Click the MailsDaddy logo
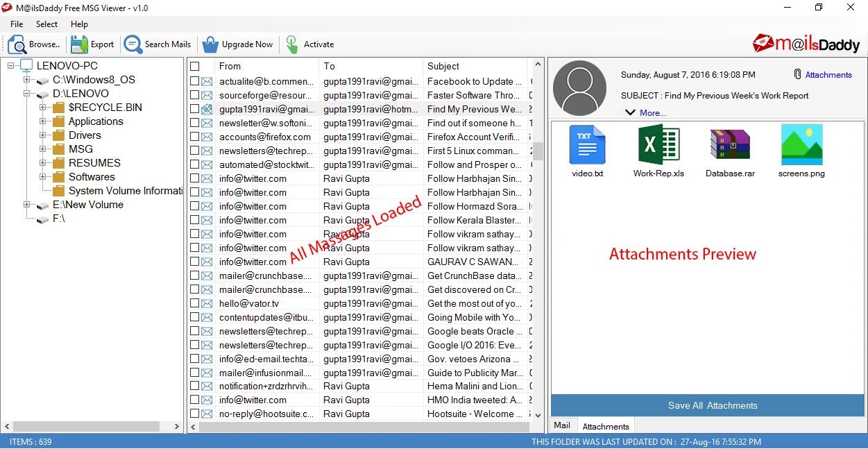Screen dimensions: 868x449 (806, 43)
